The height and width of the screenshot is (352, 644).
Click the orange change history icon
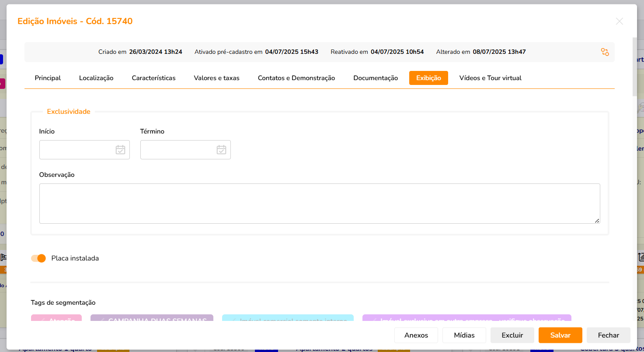coord(605,52)
